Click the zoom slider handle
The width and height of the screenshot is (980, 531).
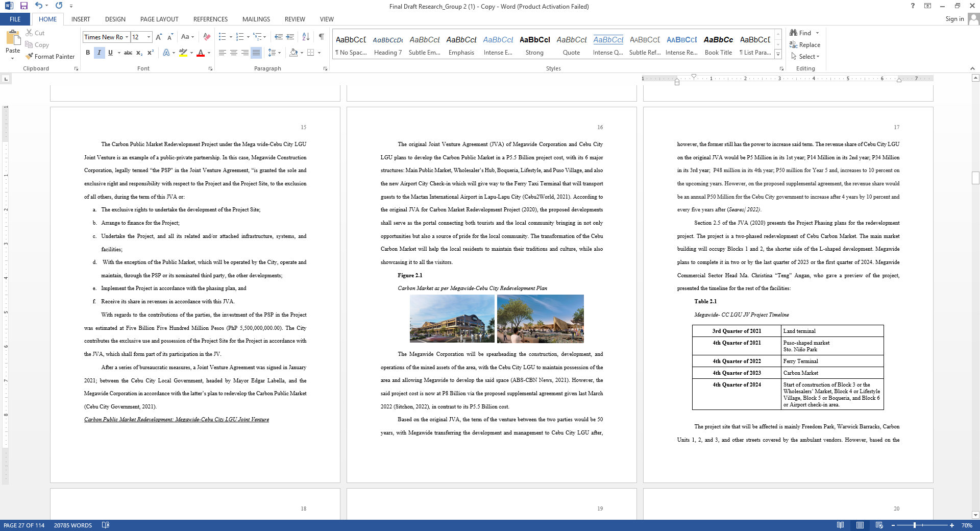point(915,525)
